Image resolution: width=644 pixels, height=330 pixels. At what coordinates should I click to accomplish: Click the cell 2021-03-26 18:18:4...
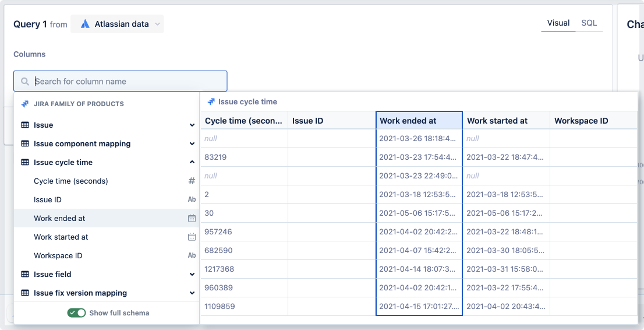(419, 139)
